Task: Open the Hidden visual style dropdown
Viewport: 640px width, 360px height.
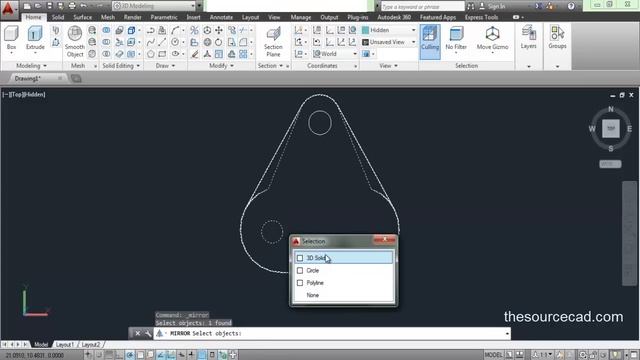Action: pyautogui.click(x=389, y=30)
